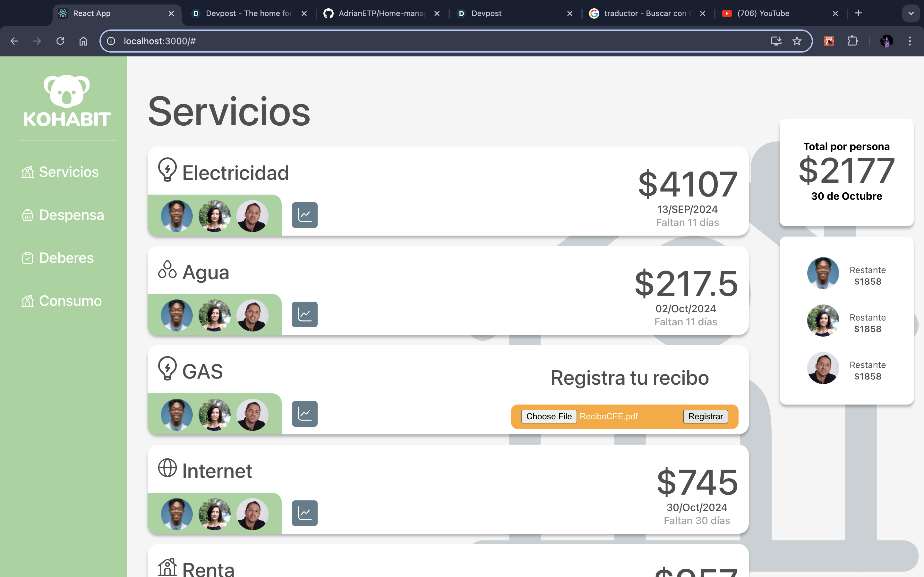Viewport: 924px width, 577px height.
Task: Expand the tab search dropdown arrow
Action: click(x=911, y=13)
